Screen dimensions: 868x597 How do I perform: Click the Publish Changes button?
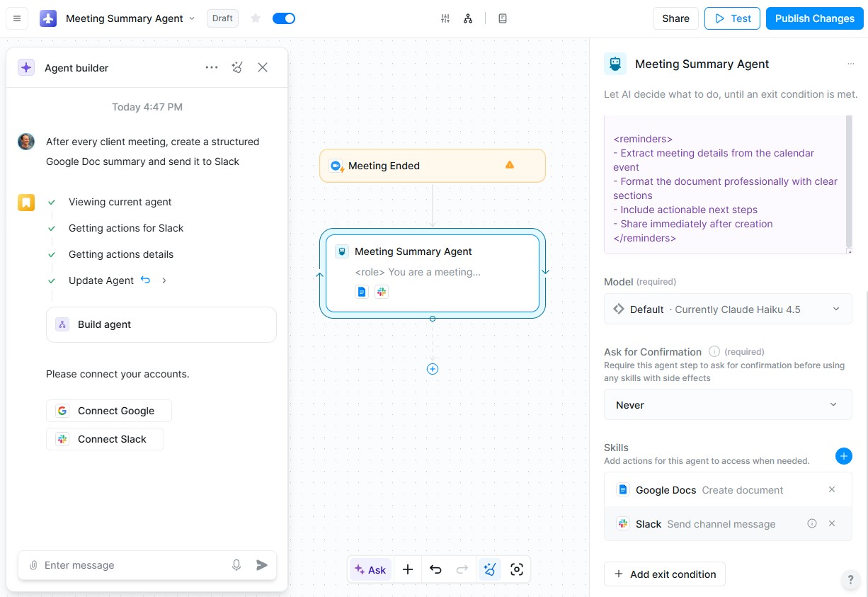pyautogui.click(x=814, y=18)
